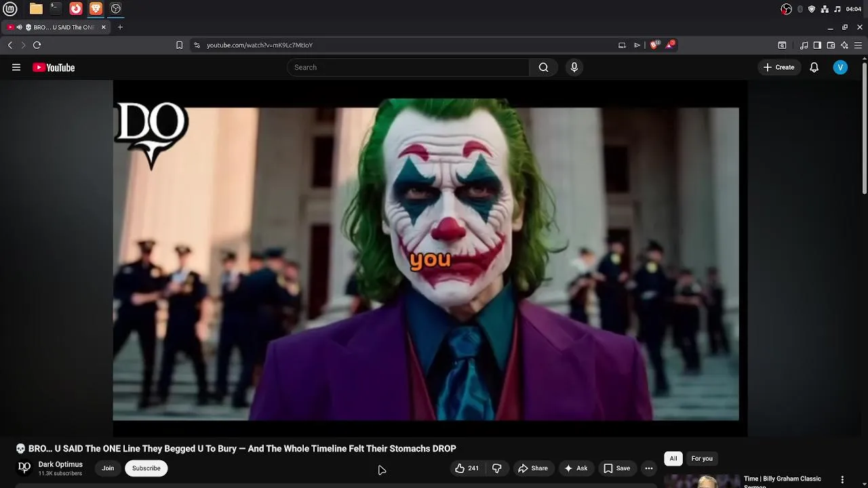This screenshot has width=868, height=488.
Task: Open YouTube notifications bell
Action: click(814, 67)
